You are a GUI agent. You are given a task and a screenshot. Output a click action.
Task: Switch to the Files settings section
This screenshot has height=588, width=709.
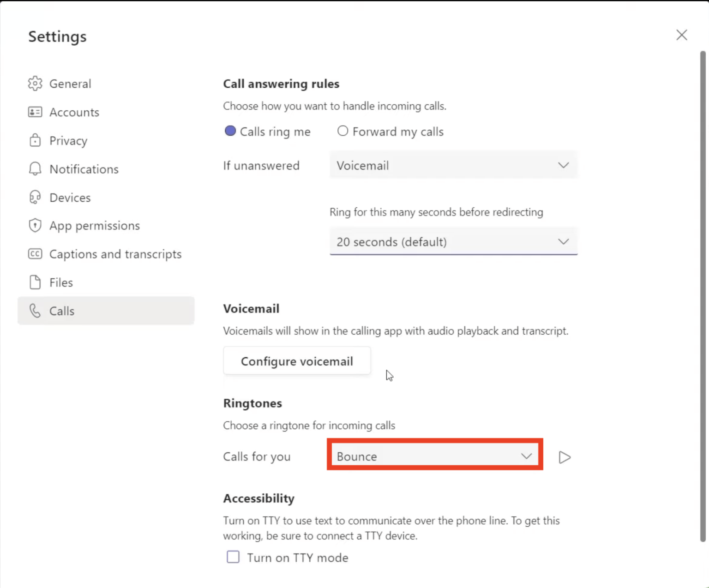pyautogui.click(x=61, y=282)
